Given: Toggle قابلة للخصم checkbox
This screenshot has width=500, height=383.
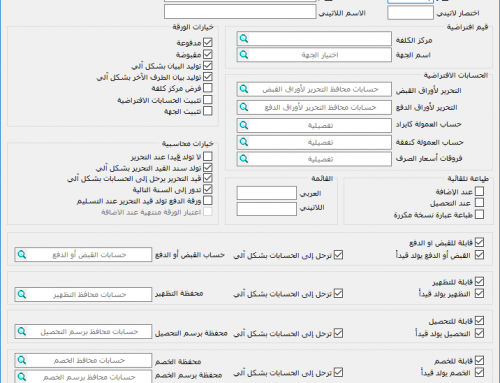Looking at the screenshot, I should point(479,360).
